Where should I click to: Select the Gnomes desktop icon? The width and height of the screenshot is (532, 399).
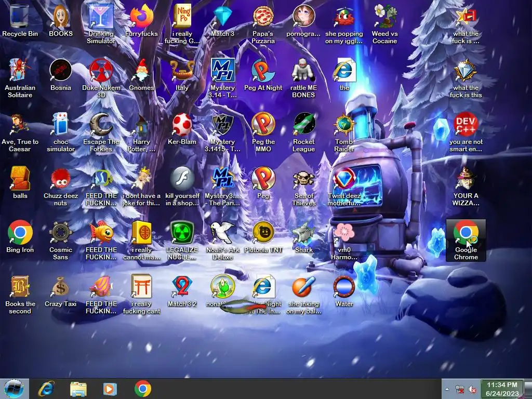pyautogui.click(x=141, y=75)
